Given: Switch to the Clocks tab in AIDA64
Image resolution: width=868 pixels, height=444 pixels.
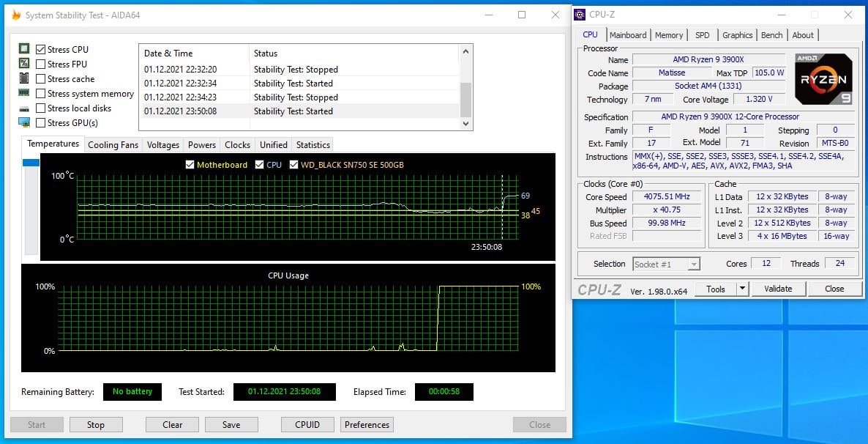Looking at the screenshot, I should [237, 144].
